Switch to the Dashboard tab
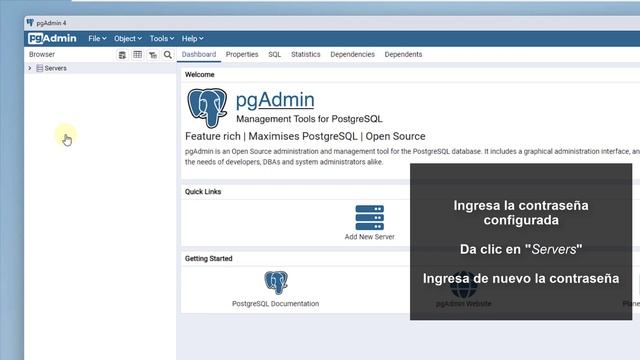This screenshot has height=360, width=640. [x=199, y=54]
